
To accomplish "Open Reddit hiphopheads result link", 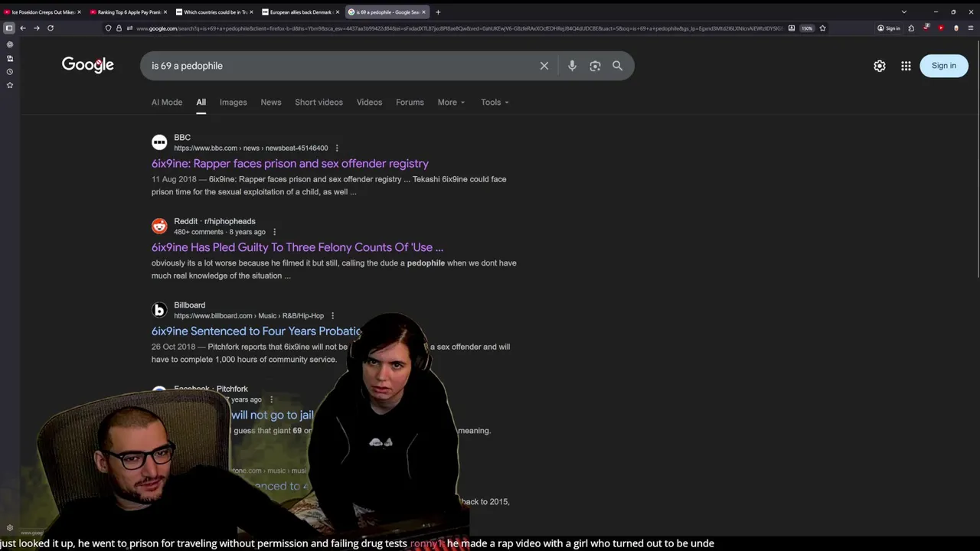I will 297,247.
